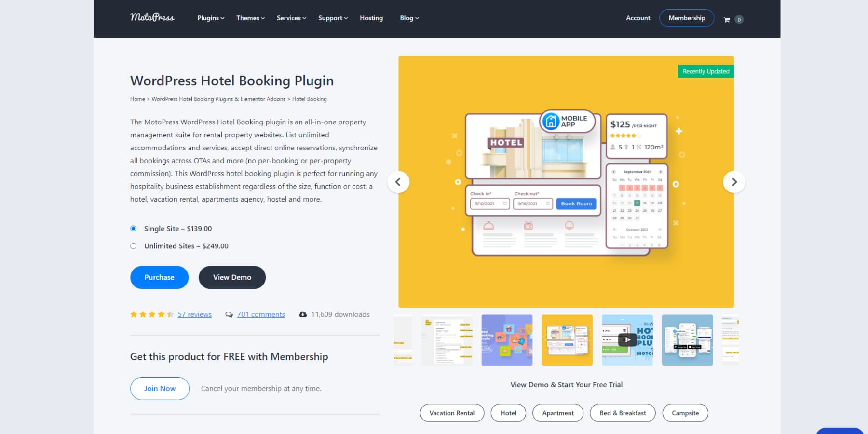Select the mobile app screens thumbnail
This screenshot has width=868, height=434.
click(688, 340)
